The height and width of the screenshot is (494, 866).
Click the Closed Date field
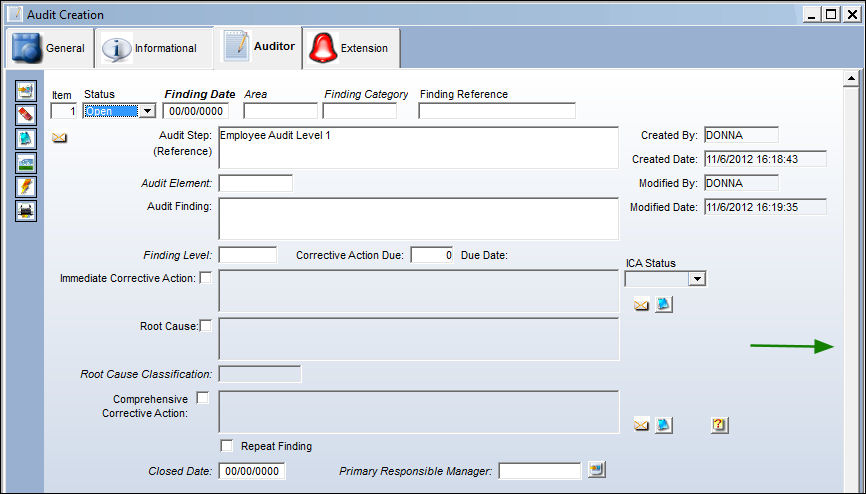click(252, 471)
